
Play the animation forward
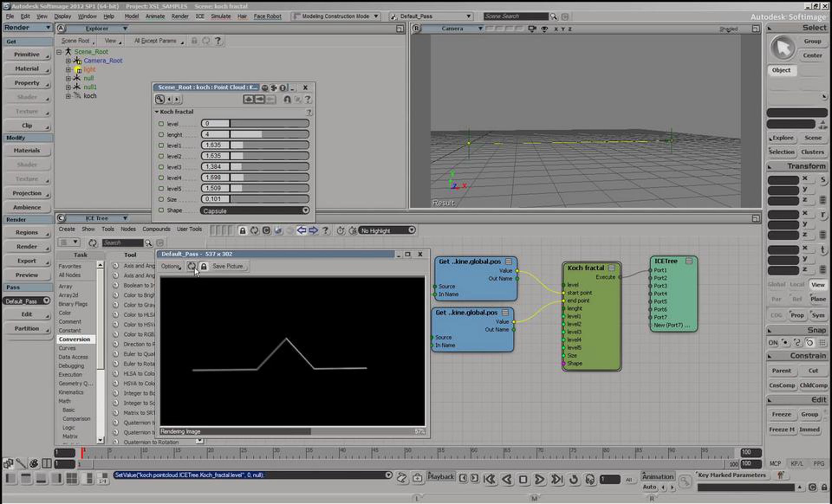point(539,479)
